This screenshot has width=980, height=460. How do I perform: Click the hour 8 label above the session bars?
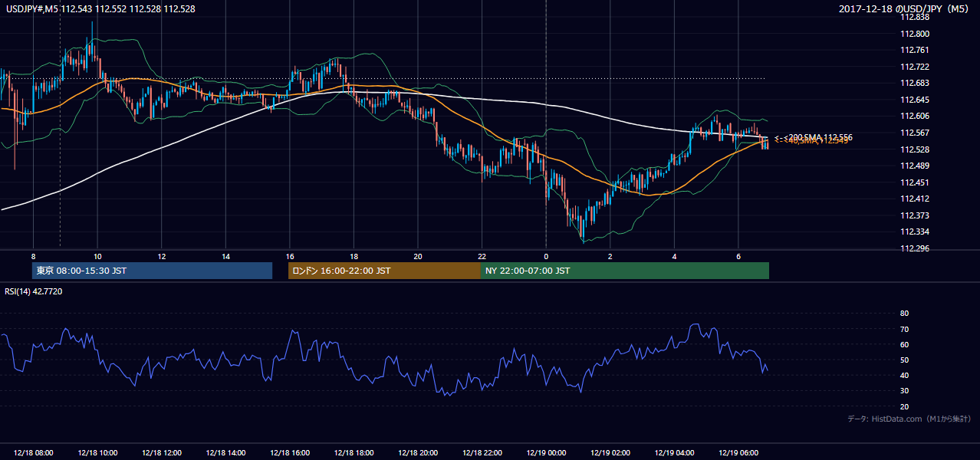click(x=33, y=256)
